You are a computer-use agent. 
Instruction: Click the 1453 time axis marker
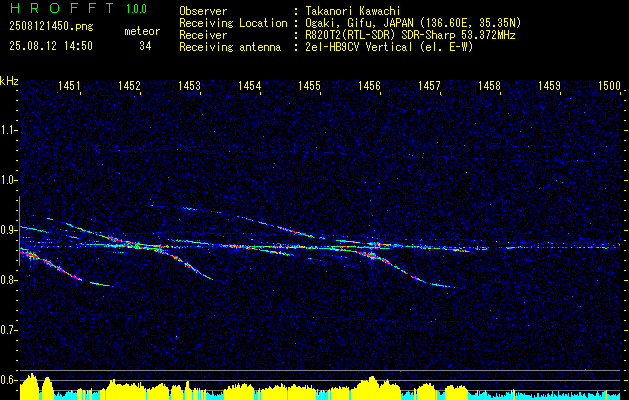(189, 85)
